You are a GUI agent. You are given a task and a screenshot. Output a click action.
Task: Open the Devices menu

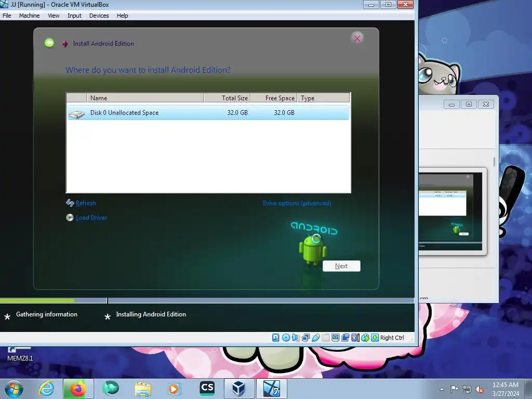pos(99,16)
